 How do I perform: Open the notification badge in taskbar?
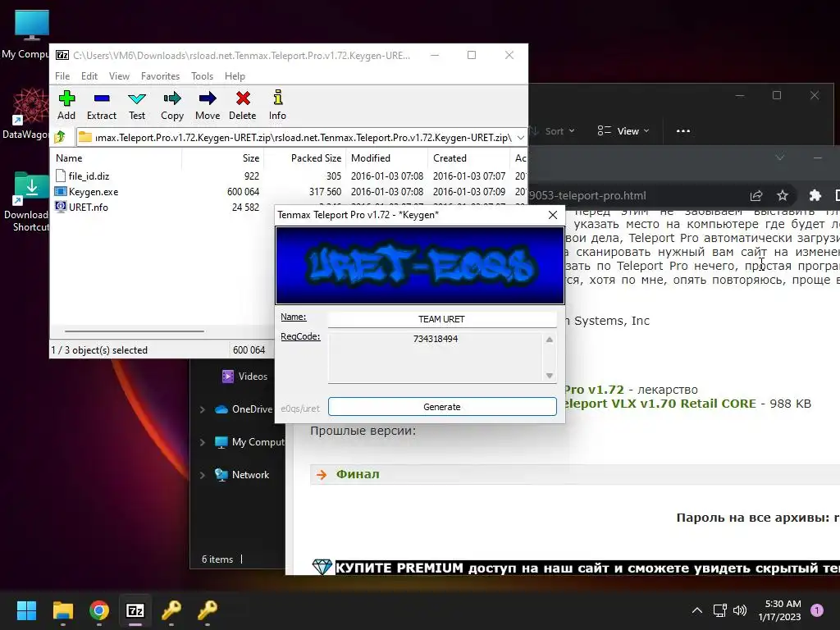point(817,610)
